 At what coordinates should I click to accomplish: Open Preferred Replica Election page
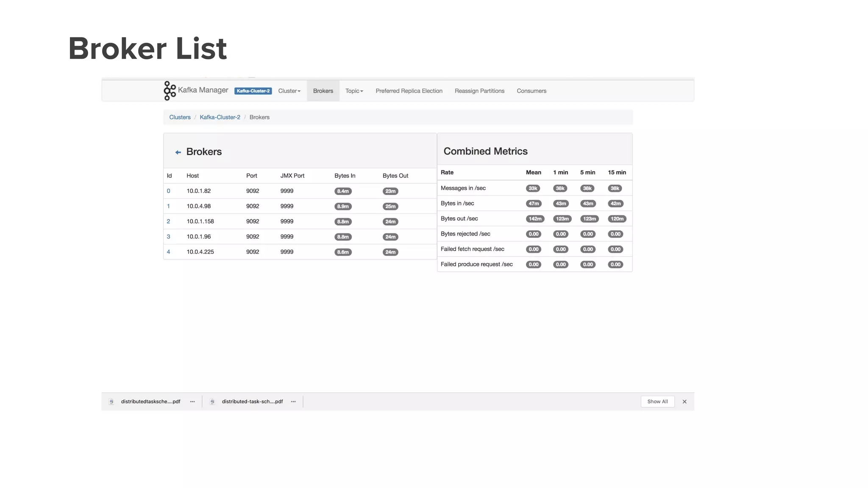pyautogui.click(x=409, y=91)
